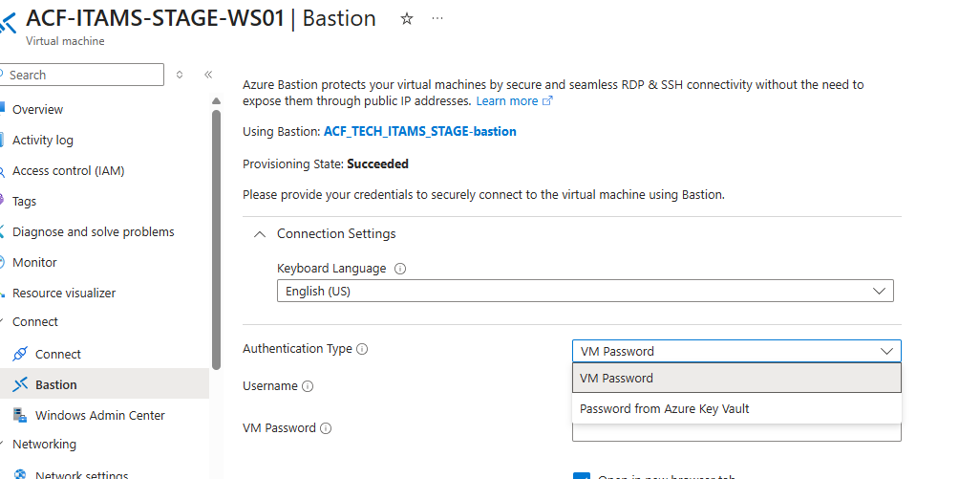The image size is (980, 479).
Task: Collapse the sidebar using the double chevron
Action: pos(208,75)
